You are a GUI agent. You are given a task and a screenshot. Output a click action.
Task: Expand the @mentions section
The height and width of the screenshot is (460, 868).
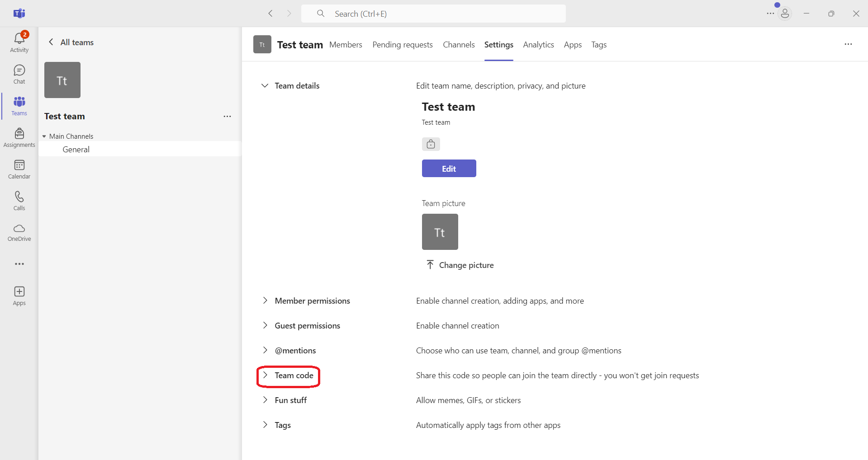265,350
